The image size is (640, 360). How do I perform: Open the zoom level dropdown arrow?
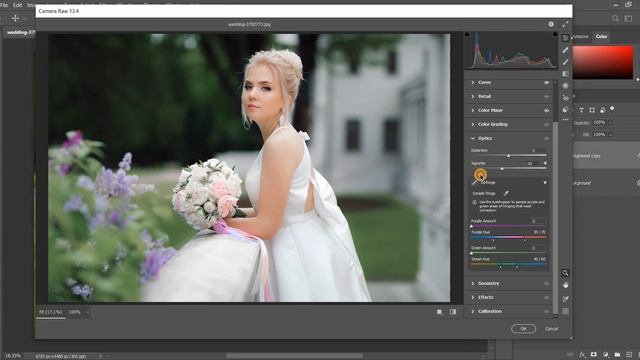click(x=87, y=313)
